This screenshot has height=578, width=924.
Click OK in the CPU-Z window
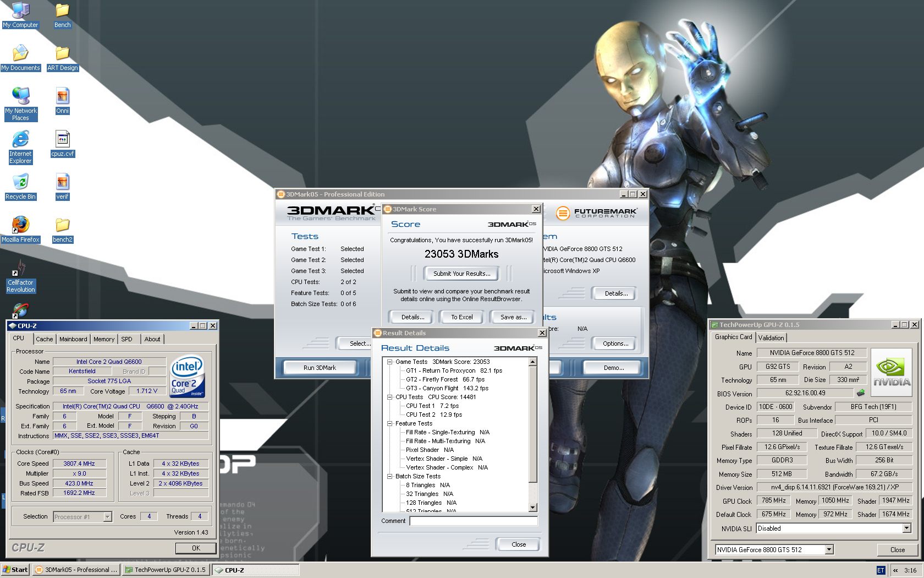(x=196, y=548)
